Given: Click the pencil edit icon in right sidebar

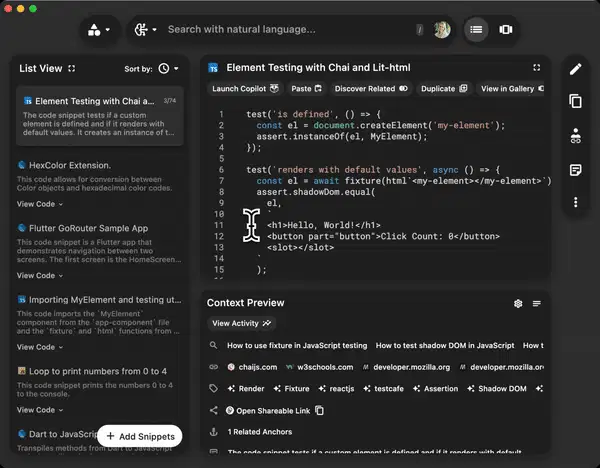Looking at the screenshot, I should click(576, 69).
